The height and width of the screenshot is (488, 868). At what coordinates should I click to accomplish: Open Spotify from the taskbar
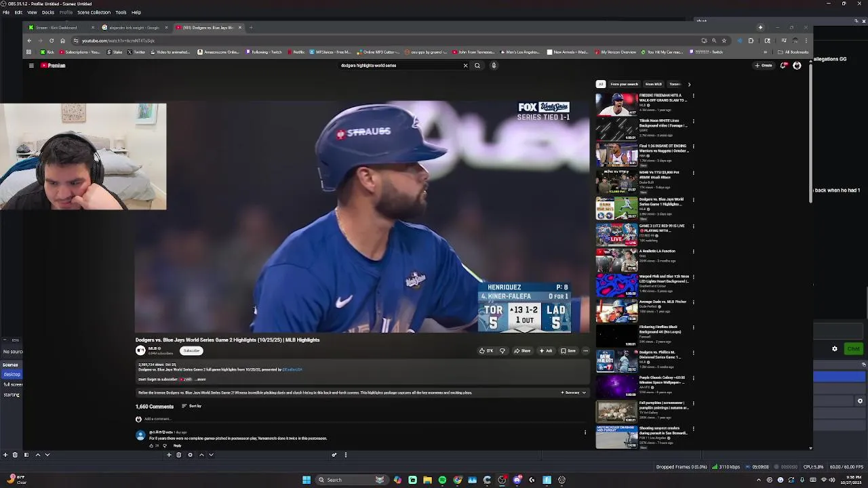coord(442,480)
